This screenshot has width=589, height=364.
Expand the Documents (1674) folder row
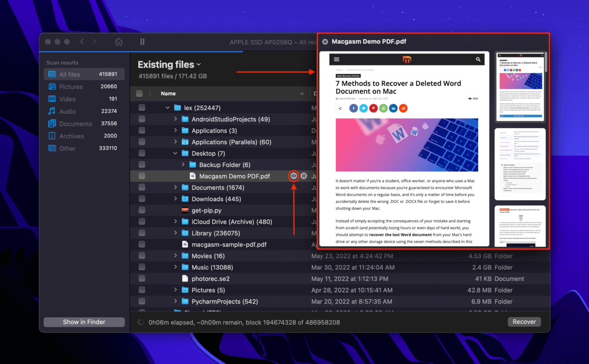click(x=176, y=188)
